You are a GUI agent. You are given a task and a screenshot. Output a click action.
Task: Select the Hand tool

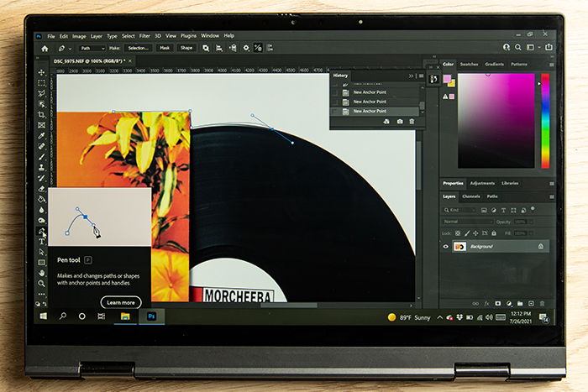click(x=42, y=273)
